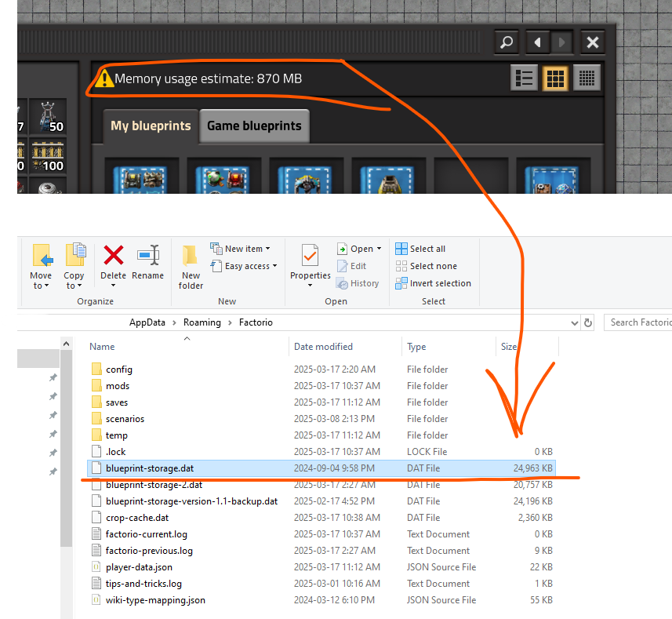Select blueprint-storage-version-1.1-backup.dat file
672x619 pixels.
[x=321, y=501]
